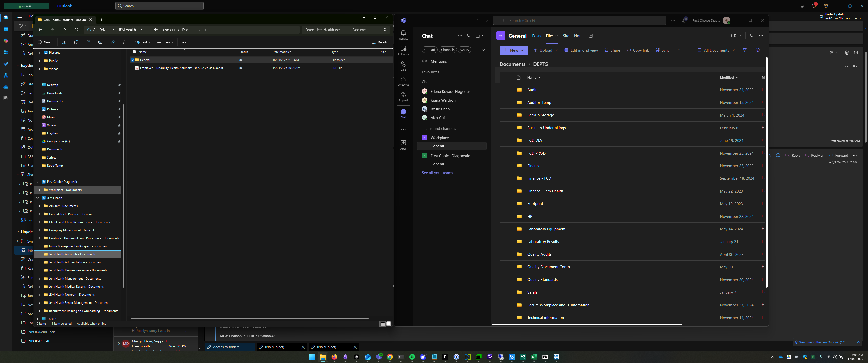
Task: Click the Windows Start button
Action: (312, 357)
